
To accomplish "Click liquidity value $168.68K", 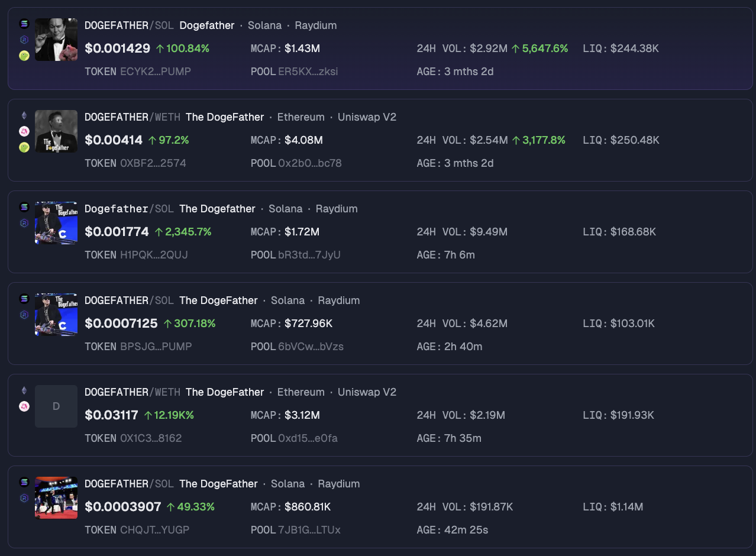I will click(633, 232).
